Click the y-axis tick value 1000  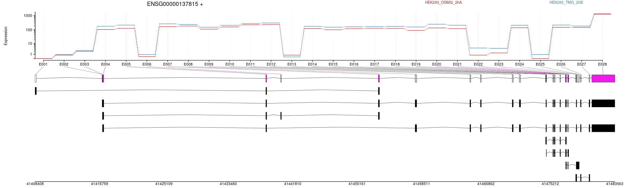(28, 16)
